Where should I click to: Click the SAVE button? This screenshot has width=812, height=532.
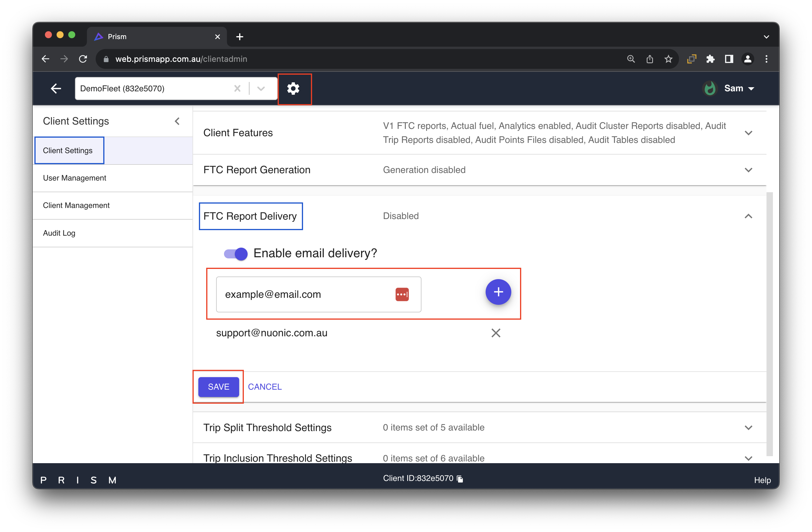218,387
